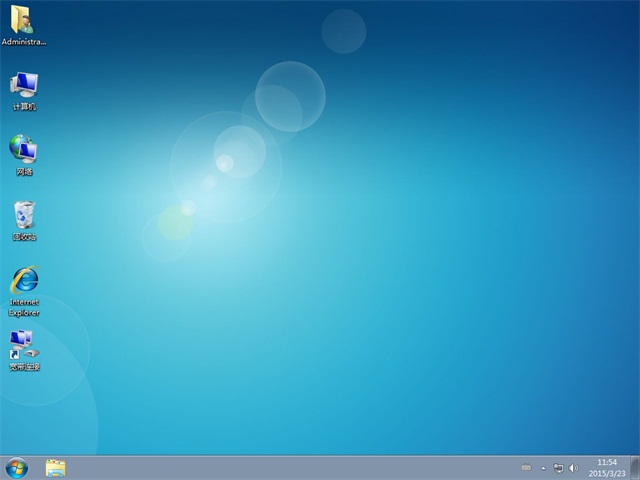The image size is (640, 480).
Task: Open the volume speaker tray icon
Action: 573,468
